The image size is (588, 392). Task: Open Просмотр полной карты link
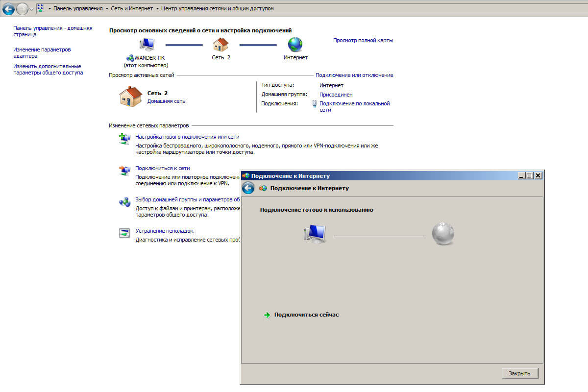coord(363,40)
